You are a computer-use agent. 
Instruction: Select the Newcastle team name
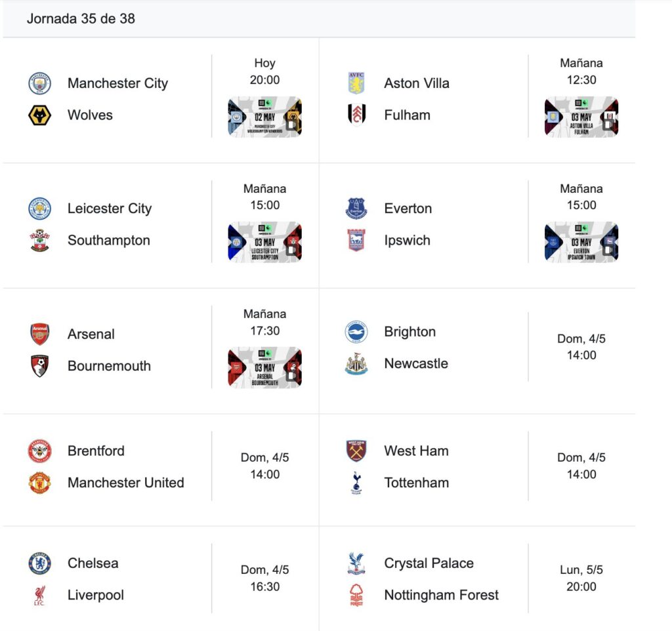coord(416,363)
